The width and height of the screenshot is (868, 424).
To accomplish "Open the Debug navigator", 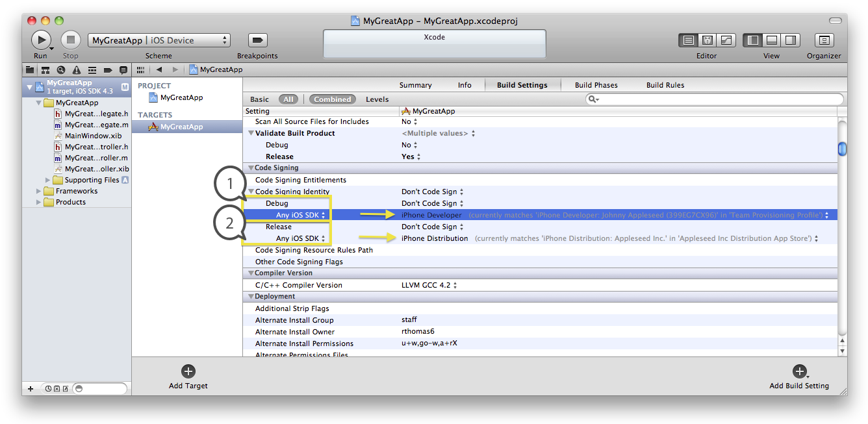I will 92,70.
